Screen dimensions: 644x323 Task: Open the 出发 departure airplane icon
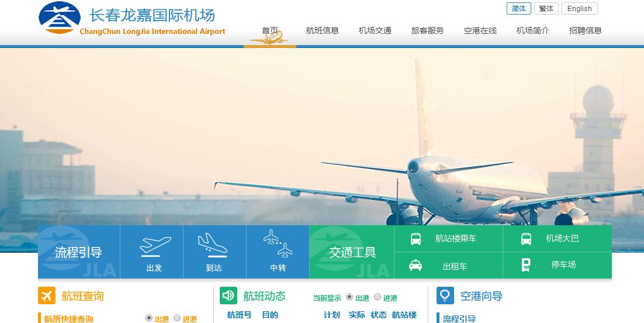coord(155,246)
